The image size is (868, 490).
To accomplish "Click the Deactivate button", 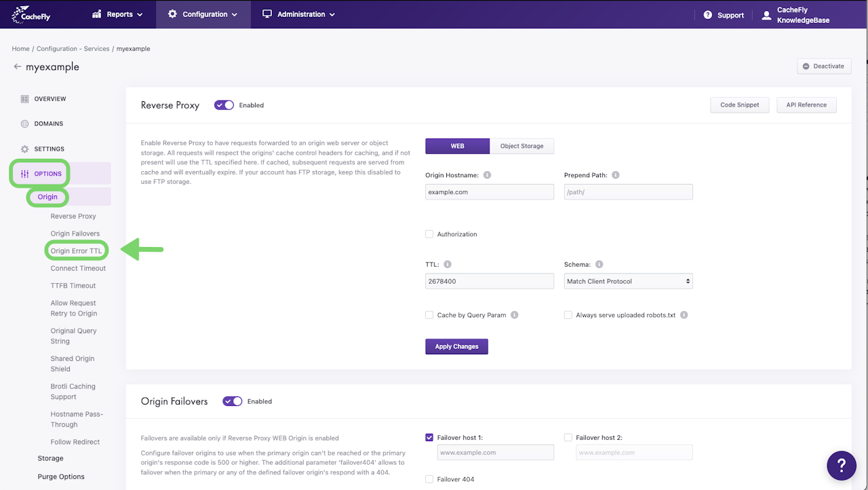I will point(824,67).
